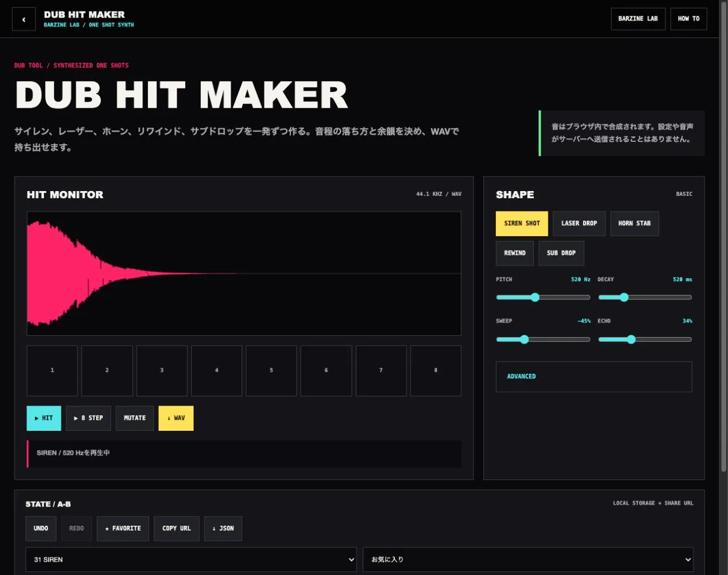Export settings with JSON button
728x575 pixels.
[223, 529]
